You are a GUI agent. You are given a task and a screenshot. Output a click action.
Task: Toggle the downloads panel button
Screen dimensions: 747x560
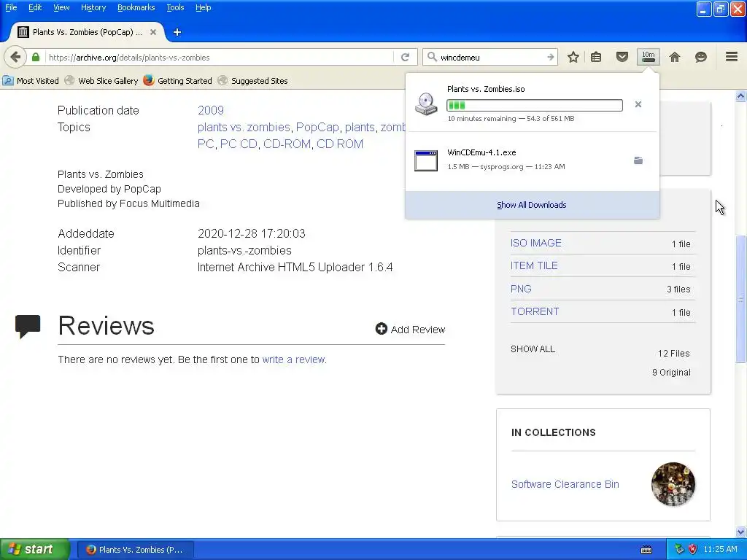pos(649,57)
